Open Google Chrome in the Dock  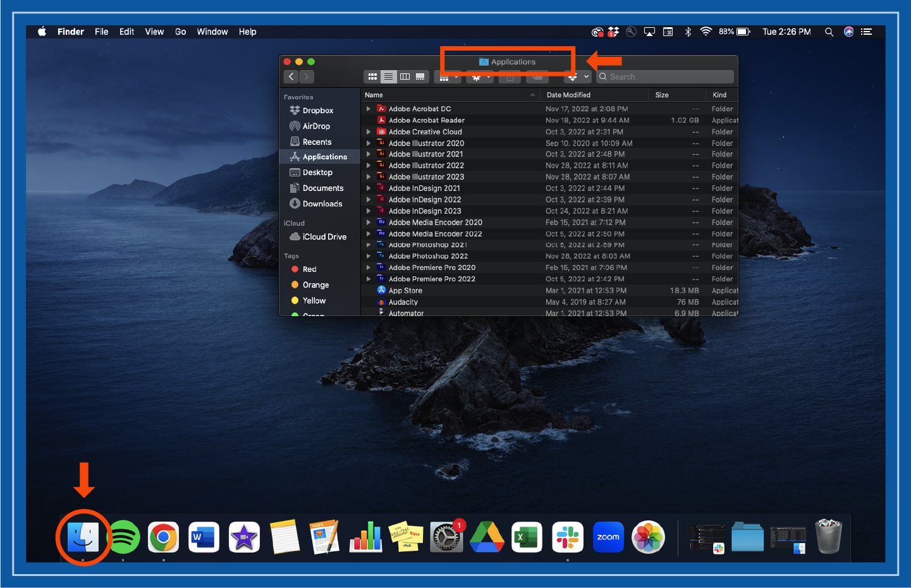click(164, 537)
